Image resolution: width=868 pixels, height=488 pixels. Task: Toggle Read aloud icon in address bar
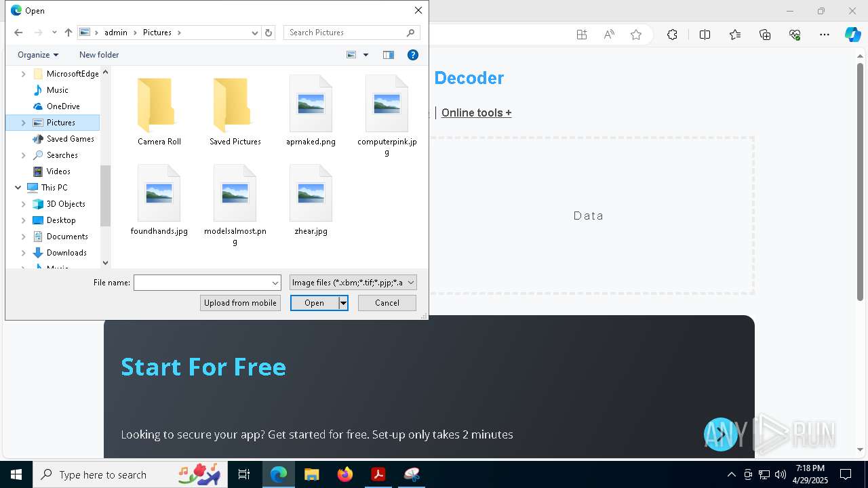coord(609,35)
